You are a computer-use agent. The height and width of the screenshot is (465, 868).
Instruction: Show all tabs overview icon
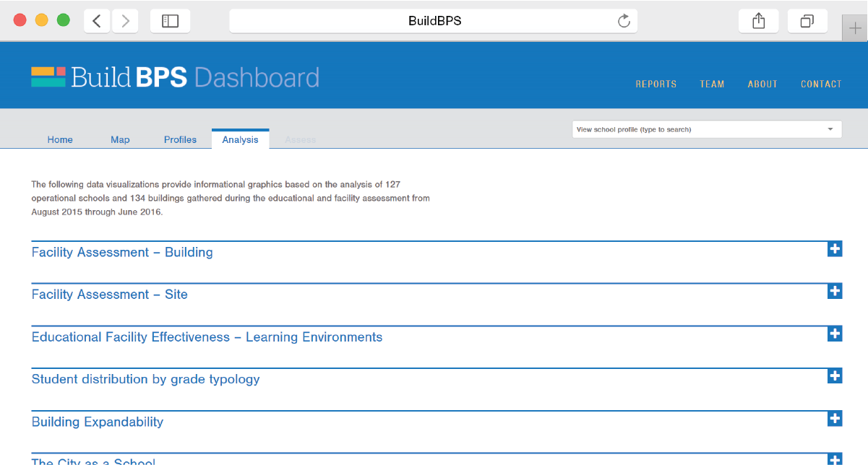click(x=807, y=21)
